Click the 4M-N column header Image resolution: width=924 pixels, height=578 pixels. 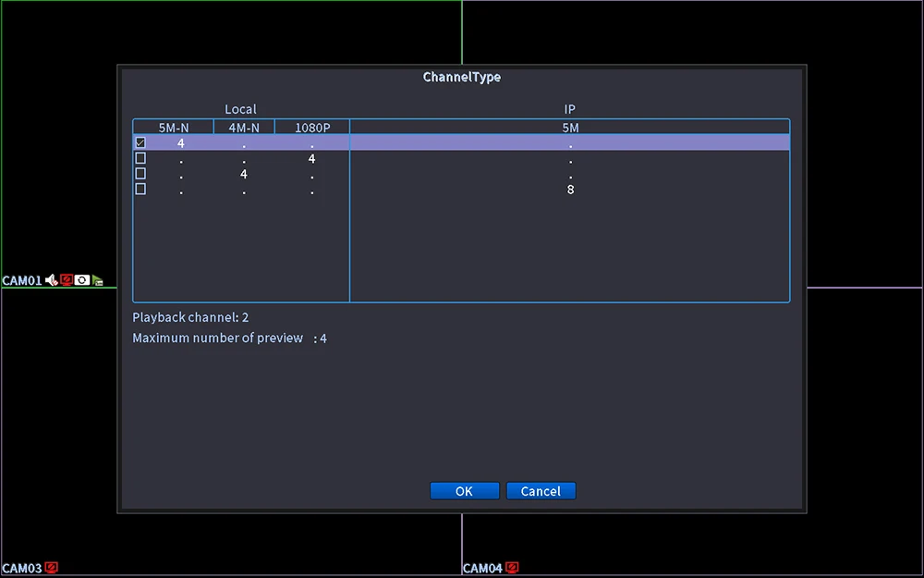point(244,128)
